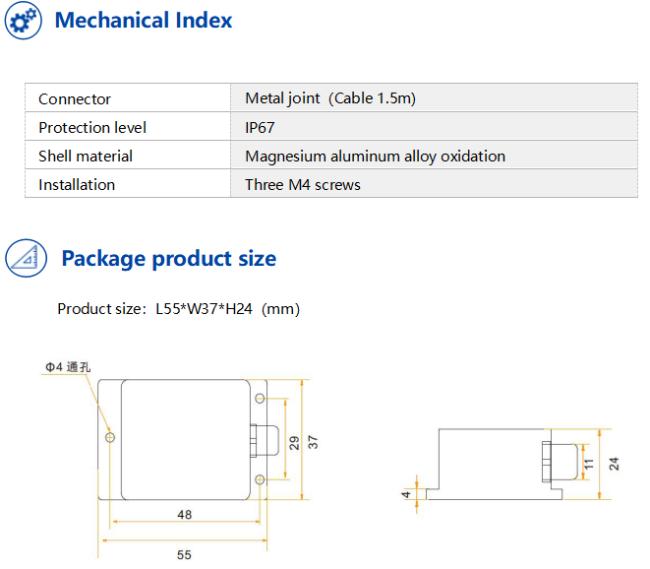The width and height of the screenshot is (650, 569).
Task: Click the Three M4 screws cell
Action: (302, 185)
